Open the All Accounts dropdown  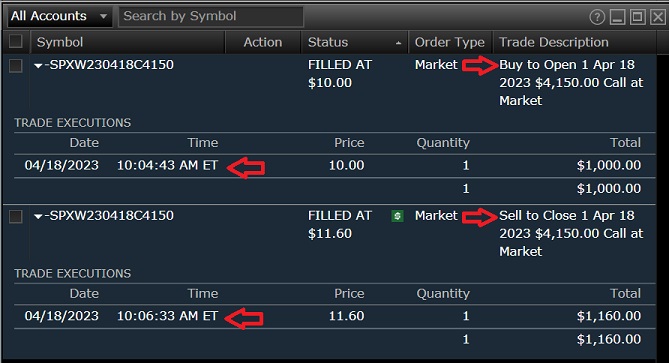pos(59,17)
